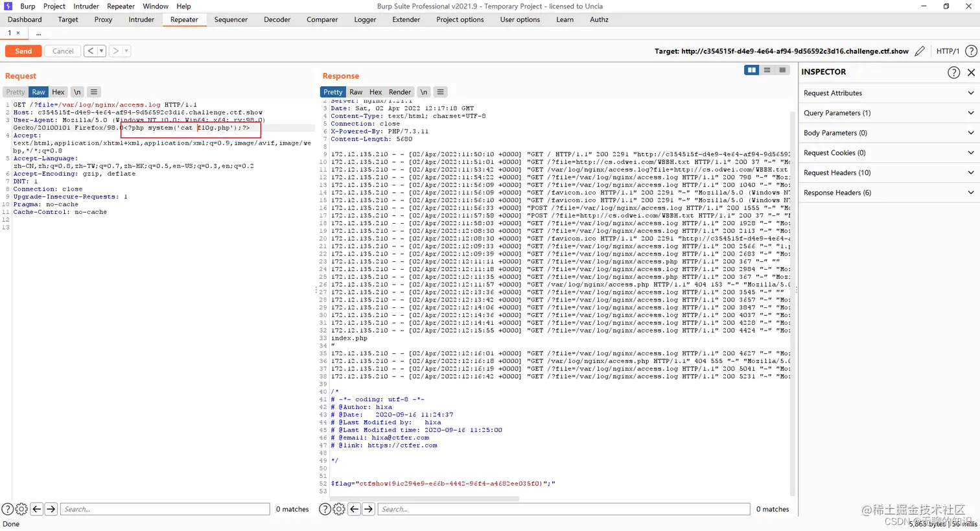
Task: Jump to next match in Request search
Action: (x=51, y=510)
